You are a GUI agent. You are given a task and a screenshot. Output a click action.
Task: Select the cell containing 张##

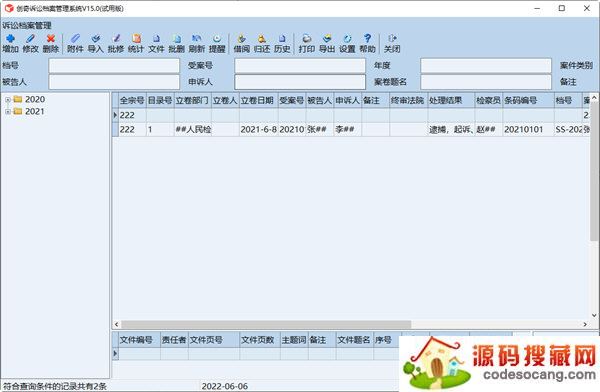(x=320, y=129)
